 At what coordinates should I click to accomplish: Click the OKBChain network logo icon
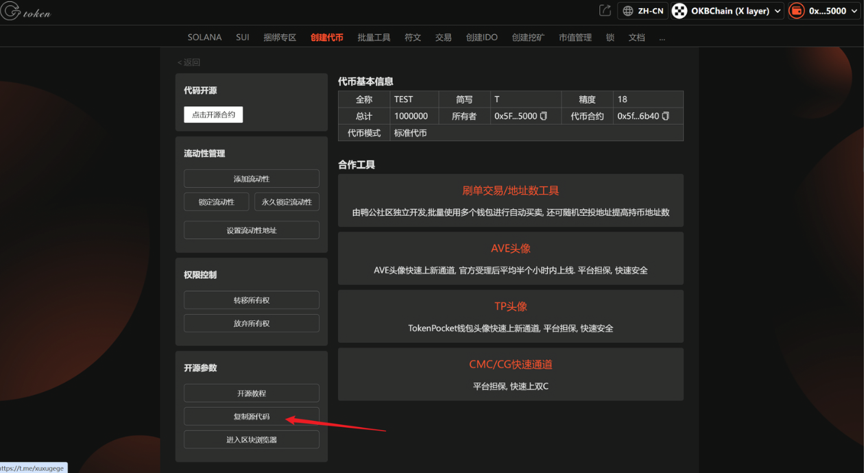pos(679,11)
